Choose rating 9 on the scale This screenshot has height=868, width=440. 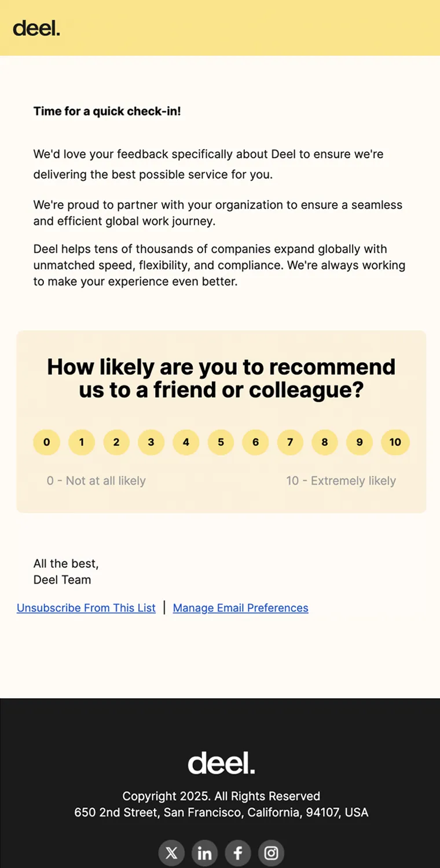(x=360, y=442)
